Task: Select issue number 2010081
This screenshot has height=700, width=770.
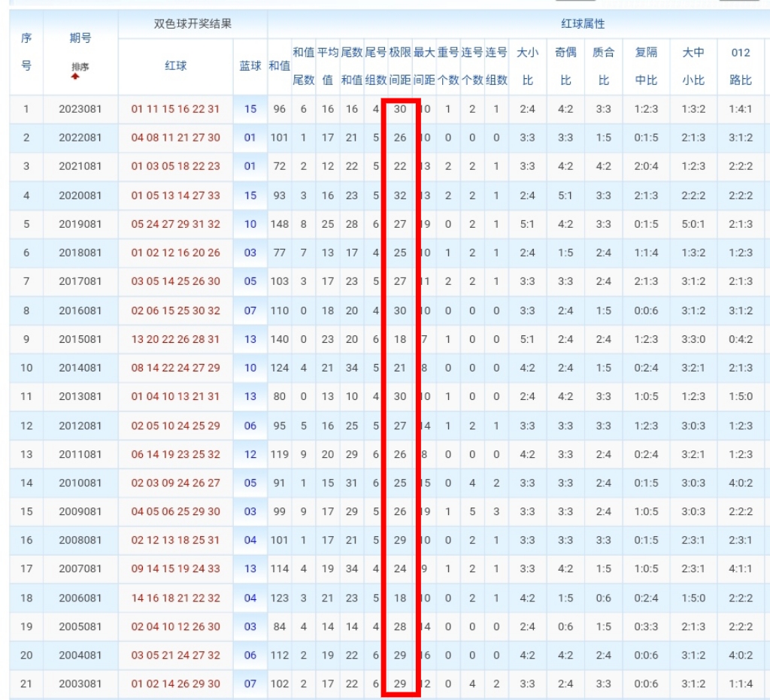Action: pos(80,483)
